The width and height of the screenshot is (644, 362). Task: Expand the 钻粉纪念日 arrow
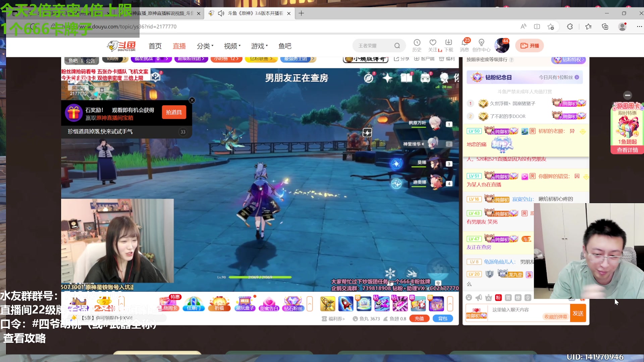point(577,77)
